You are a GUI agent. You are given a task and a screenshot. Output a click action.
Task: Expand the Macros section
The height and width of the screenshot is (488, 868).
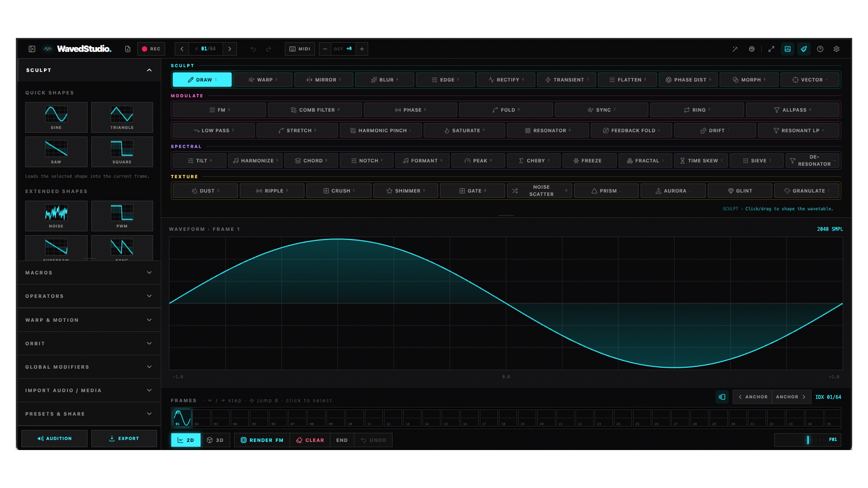pos(89,272)
